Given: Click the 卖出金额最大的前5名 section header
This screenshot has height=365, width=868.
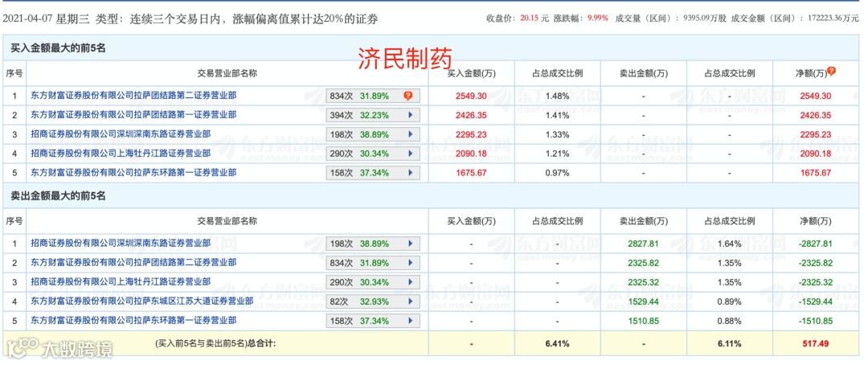Looking at the screenshot, I should click(58, 196).
